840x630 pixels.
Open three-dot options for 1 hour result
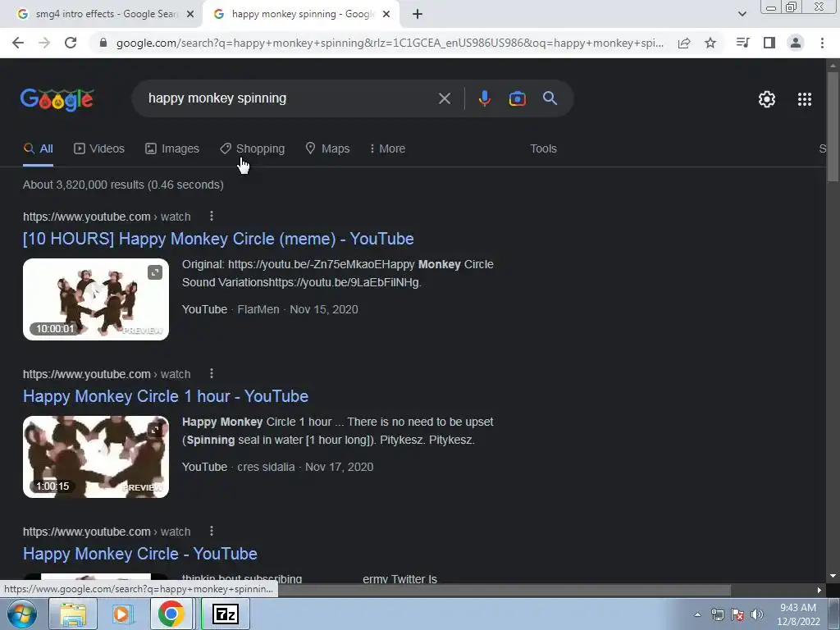(x=212, y=373)
